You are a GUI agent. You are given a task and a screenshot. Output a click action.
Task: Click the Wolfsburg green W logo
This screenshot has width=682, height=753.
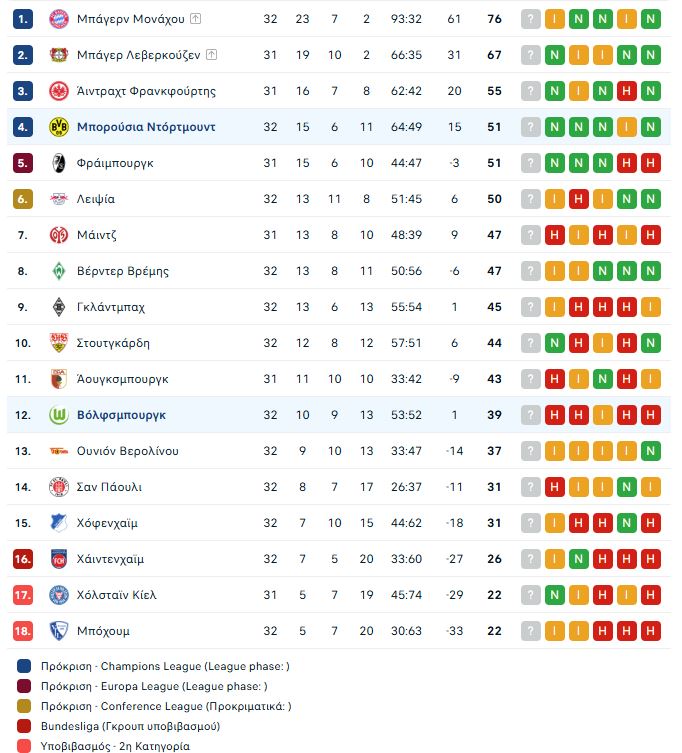(59, 415)
